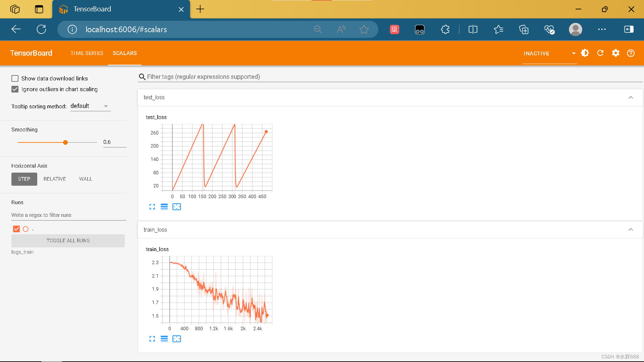
Task: Click TensorBoard dark mode theme icon
Action: tap(585, 53)
